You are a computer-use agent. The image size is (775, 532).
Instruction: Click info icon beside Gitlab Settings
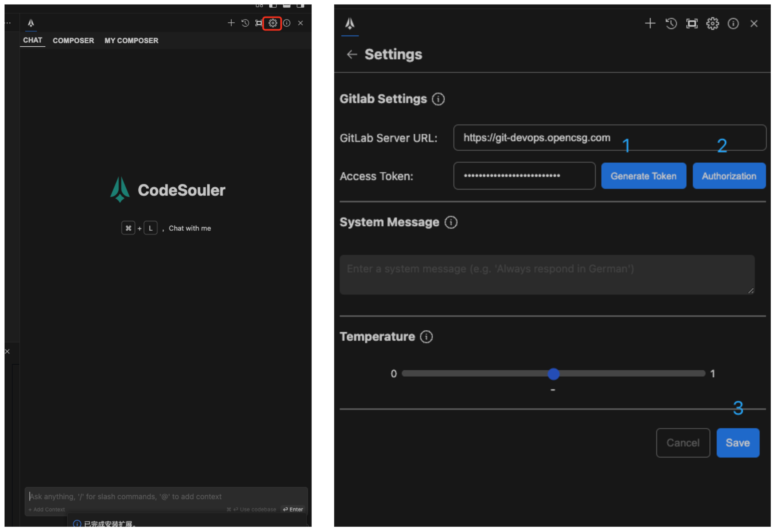pos(438,99)
